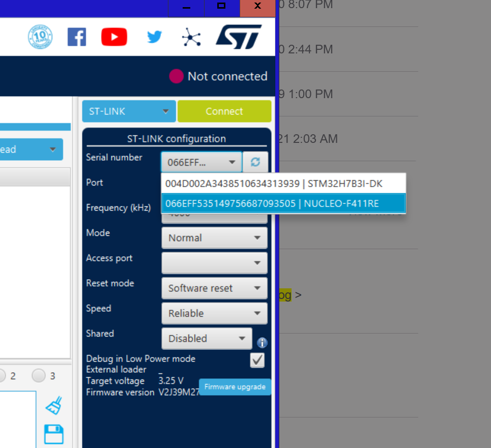Show info about Shared mode
Screen dimensions: 491x448
pyautogui.click(x=262, y=343)
